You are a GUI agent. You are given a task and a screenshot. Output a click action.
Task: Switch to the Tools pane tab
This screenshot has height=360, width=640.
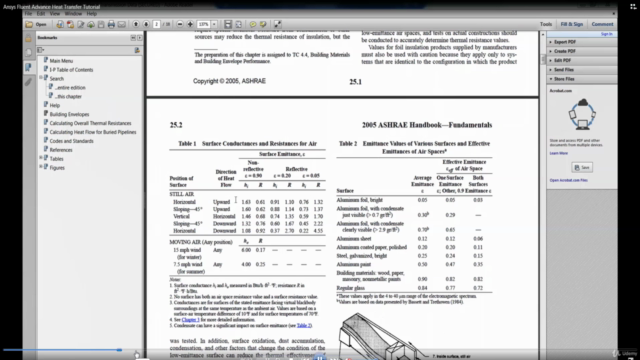coord(546,24)
